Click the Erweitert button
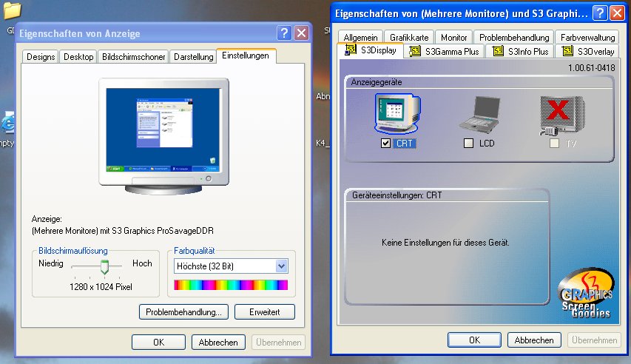The width and height of the screenshot is (631, 364). (265, 312)
